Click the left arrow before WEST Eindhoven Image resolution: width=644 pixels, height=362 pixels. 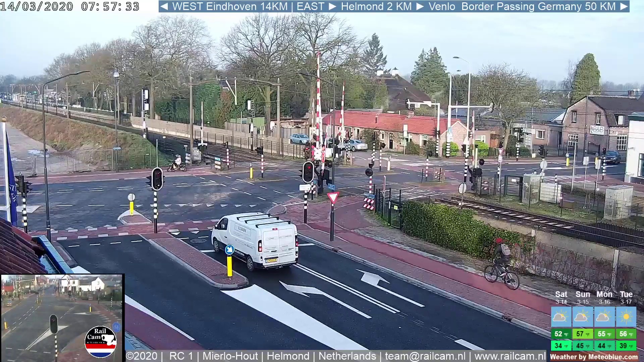164,6
